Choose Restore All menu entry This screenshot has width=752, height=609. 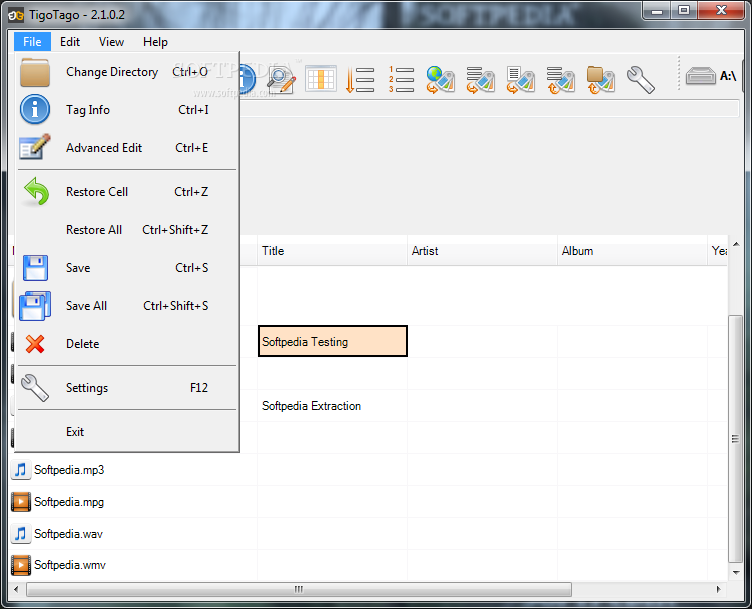coord(127,230)
